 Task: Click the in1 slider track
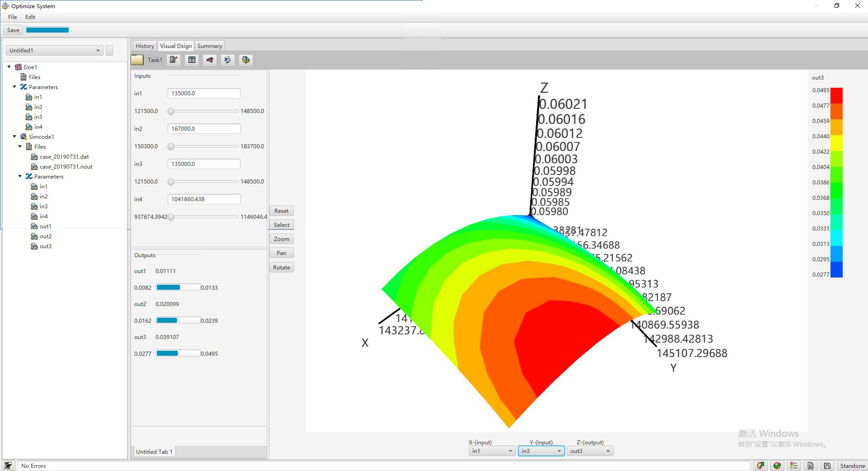(x=203, y=111)
